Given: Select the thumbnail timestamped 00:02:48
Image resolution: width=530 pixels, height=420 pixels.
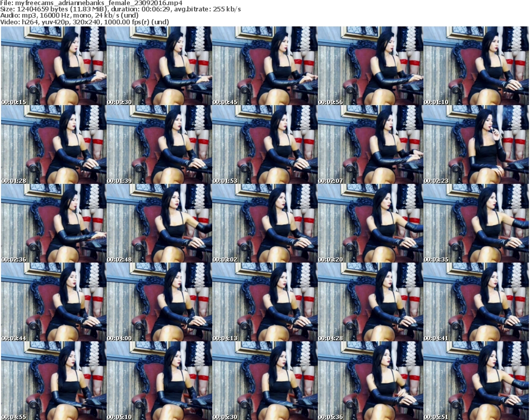Looking at the screenshot, I should click(x=159, y=223).
